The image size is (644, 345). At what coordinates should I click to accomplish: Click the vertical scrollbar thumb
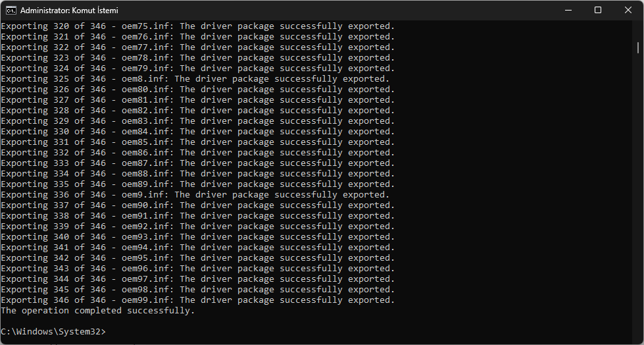(x=638, y=47)
